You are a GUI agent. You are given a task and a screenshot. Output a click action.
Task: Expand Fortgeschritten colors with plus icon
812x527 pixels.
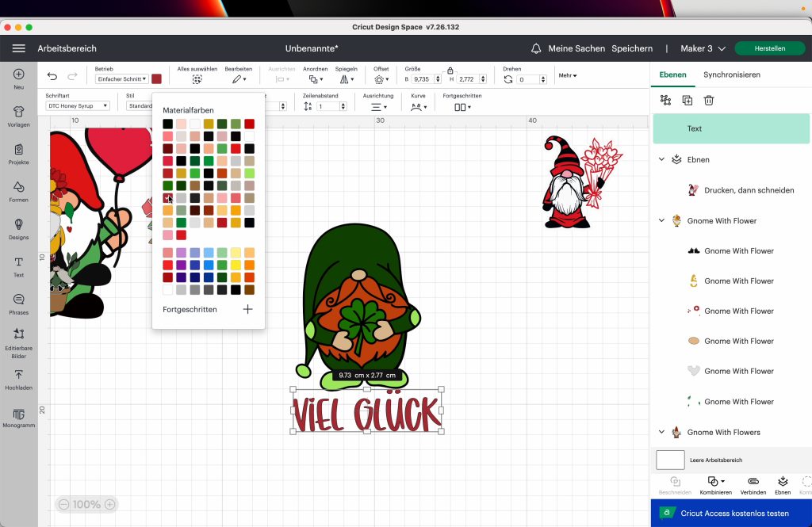(x=247, y=309)
